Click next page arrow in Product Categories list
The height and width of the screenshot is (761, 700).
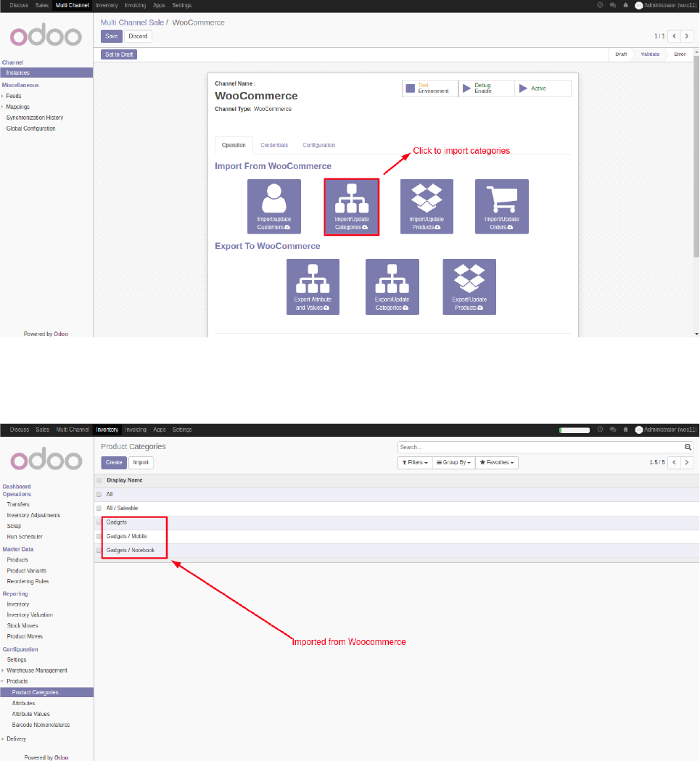tap(687, 462)
